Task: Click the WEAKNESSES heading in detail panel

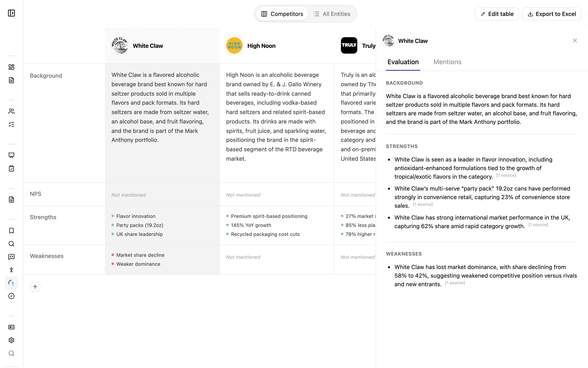Action: pos(404,254)
